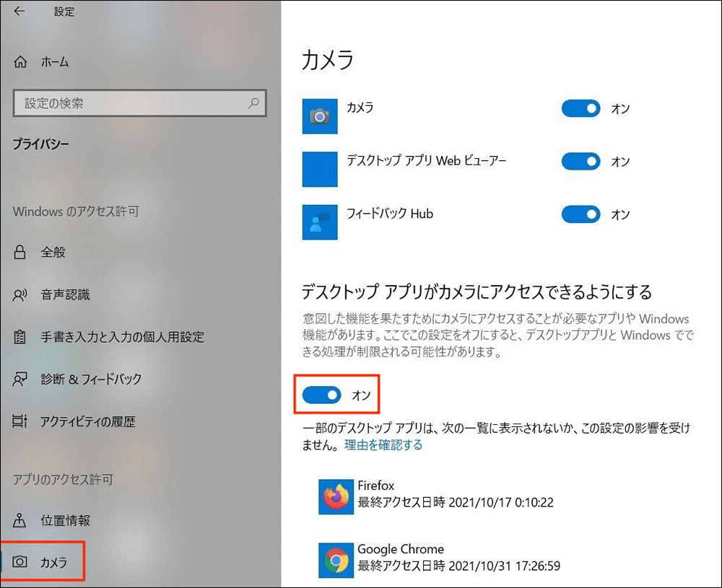
Task: Click the プライバシー heading
Action: (x=41, y=144)
